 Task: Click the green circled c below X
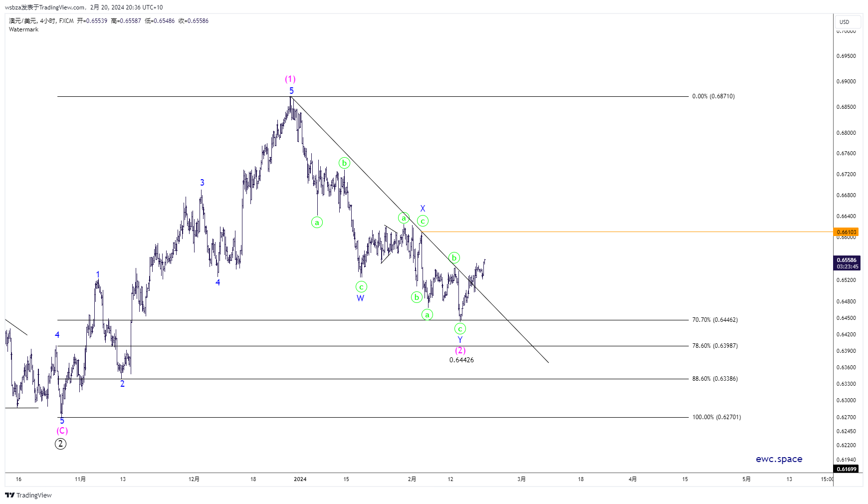(x=423, y=221)
